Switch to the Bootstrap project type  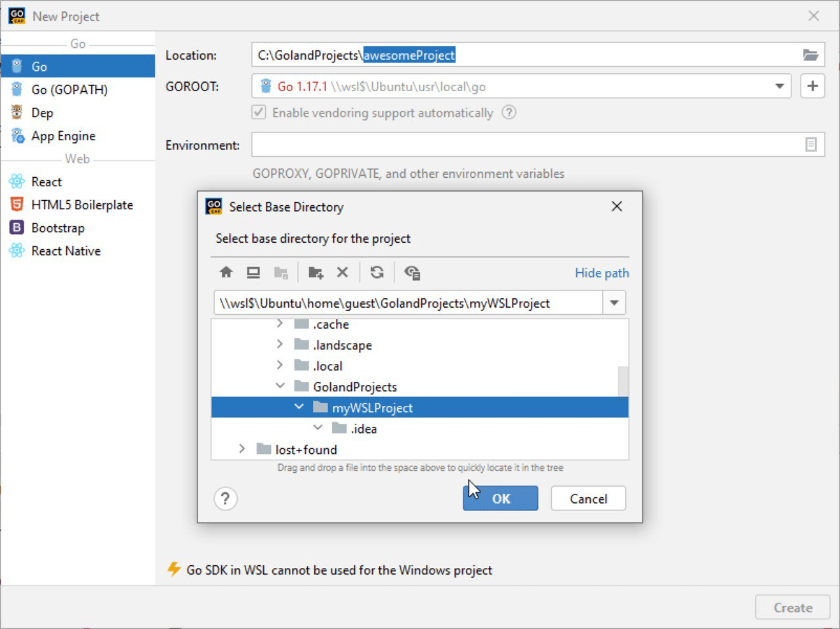[58, 228]
